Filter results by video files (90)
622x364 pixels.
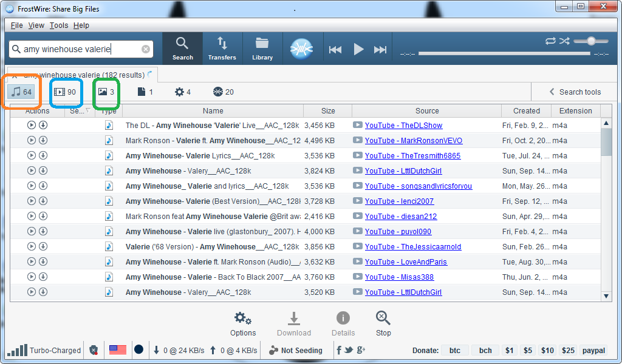(65, 92)
